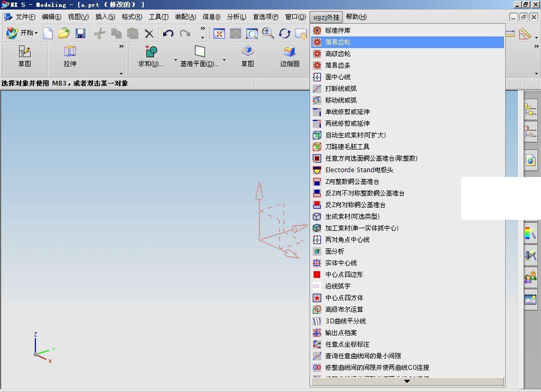The image size is (541, 392).
Task: Choose 高级齿轮 advanced gear entry
Action: pos(407,54)
